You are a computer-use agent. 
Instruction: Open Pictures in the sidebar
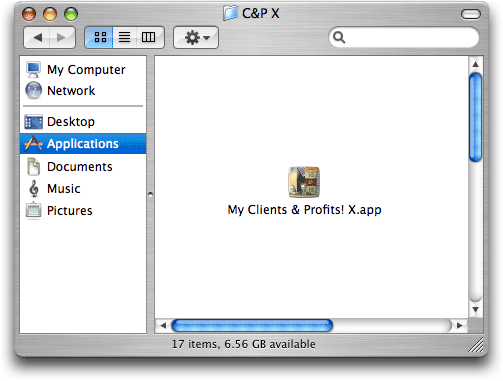tap(83, 211)
